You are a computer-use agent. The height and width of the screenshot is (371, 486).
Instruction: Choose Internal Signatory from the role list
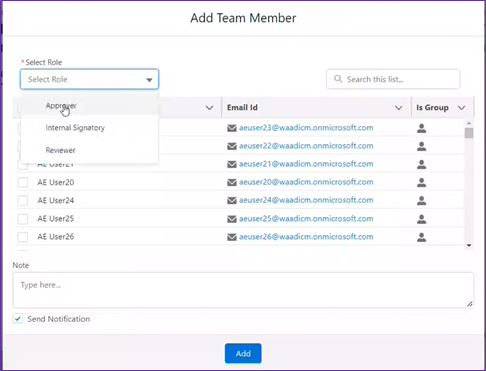pos(89,128)
